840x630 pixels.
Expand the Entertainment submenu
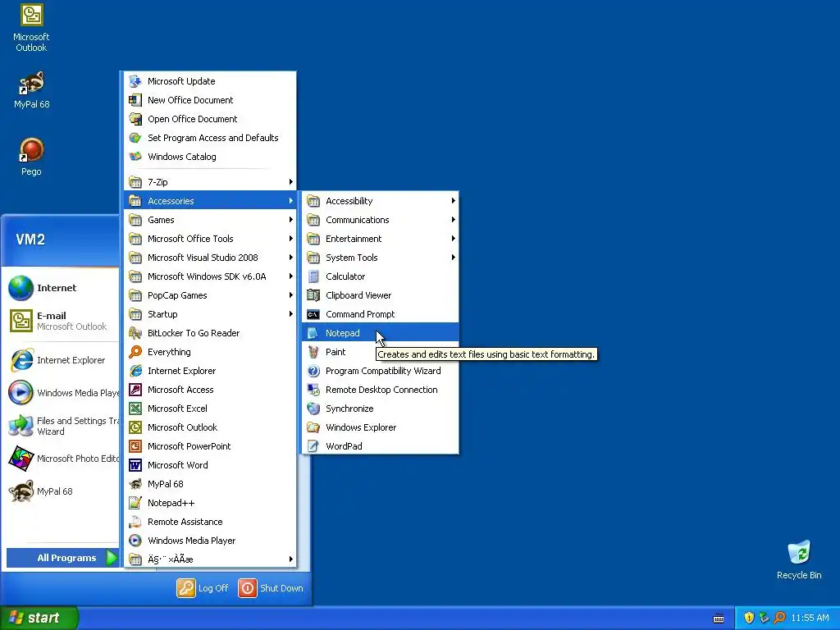[381, 239]
